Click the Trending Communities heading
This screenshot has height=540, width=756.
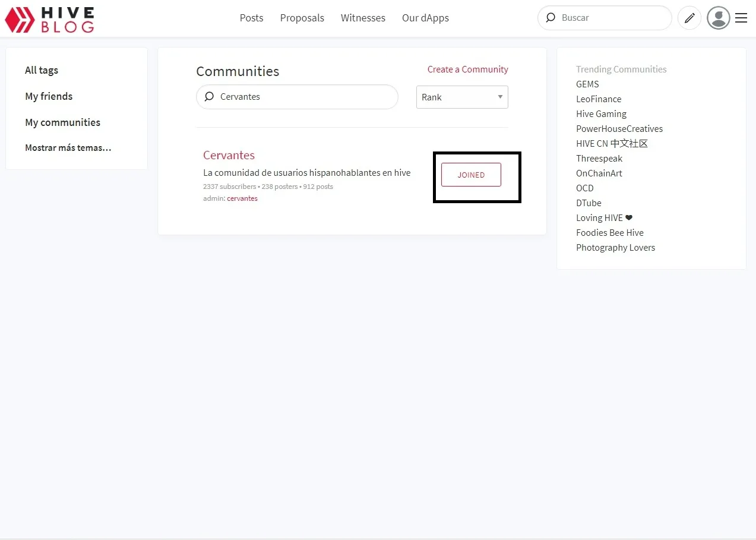(x=621, y=70)
